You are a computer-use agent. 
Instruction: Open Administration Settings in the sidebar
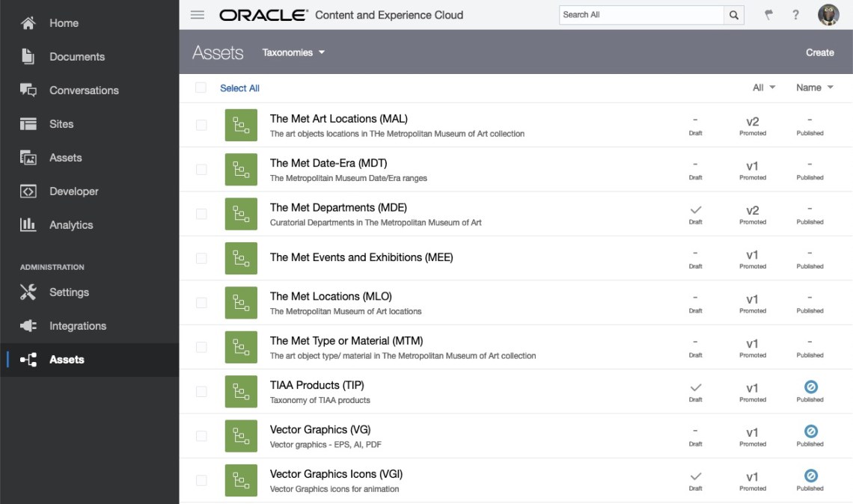[x=69, y=292]
